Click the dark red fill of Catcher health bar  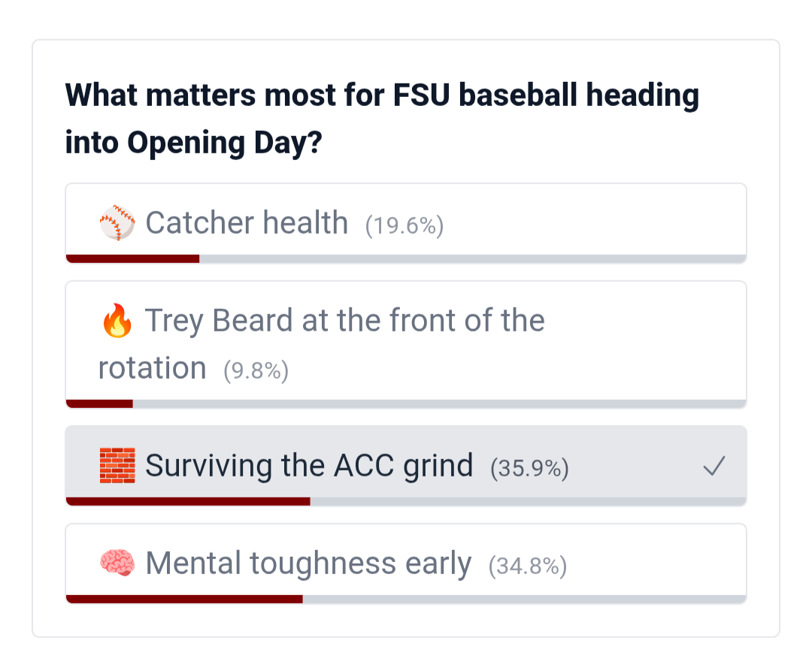coord(133,258)
